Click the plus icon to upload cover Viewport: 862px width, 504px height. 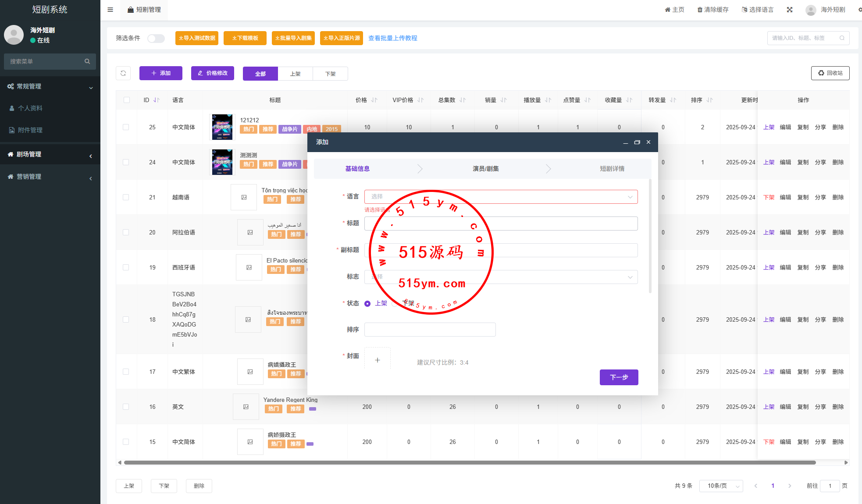378,360
